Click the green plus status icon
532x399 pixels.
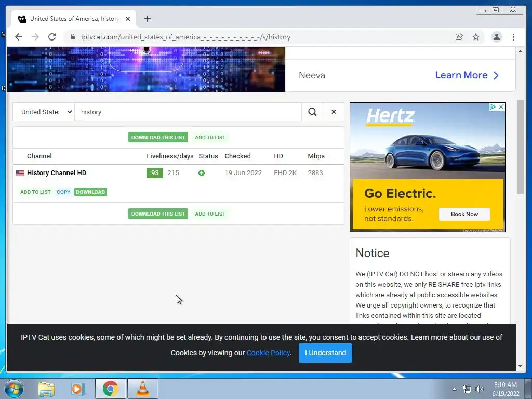tap(202, 173)
